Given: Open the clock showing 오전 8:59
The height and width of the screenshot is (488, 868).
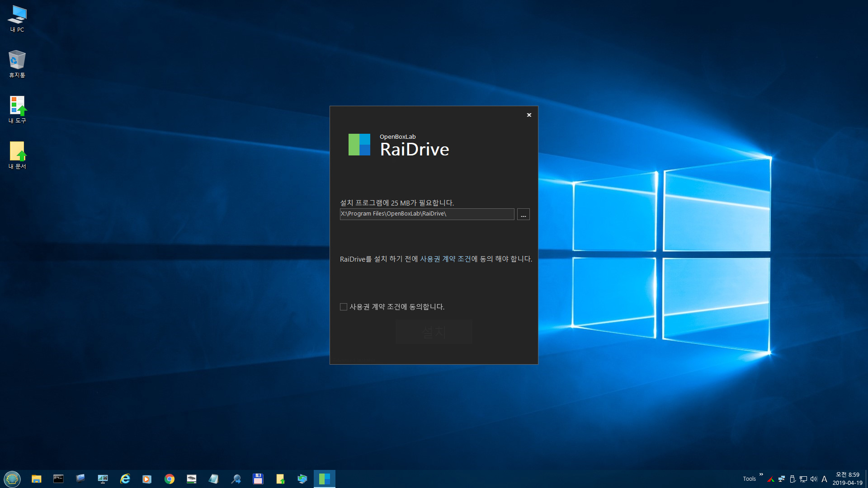Looking at the screenshot, I should pyautogui.click(x=847, y=479).
